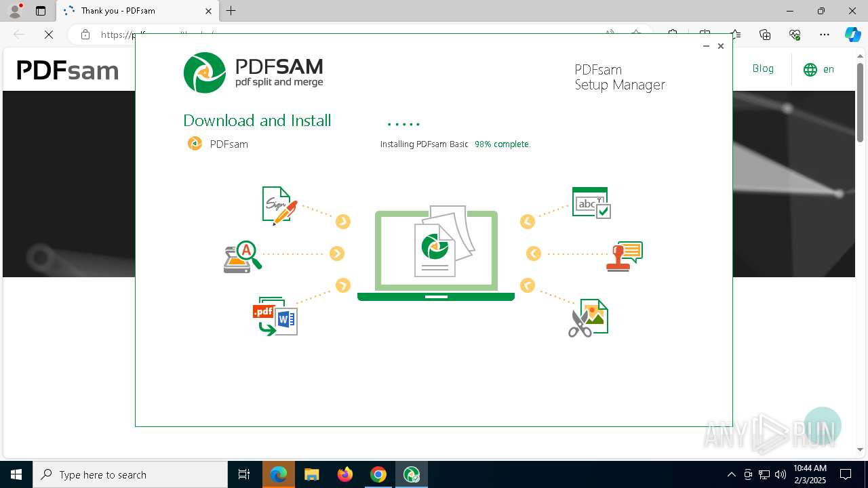Click the 'PDFsam Setup Manager' title text
The height and width of the screenshot is (488, 868).
(x=620, y=77)
